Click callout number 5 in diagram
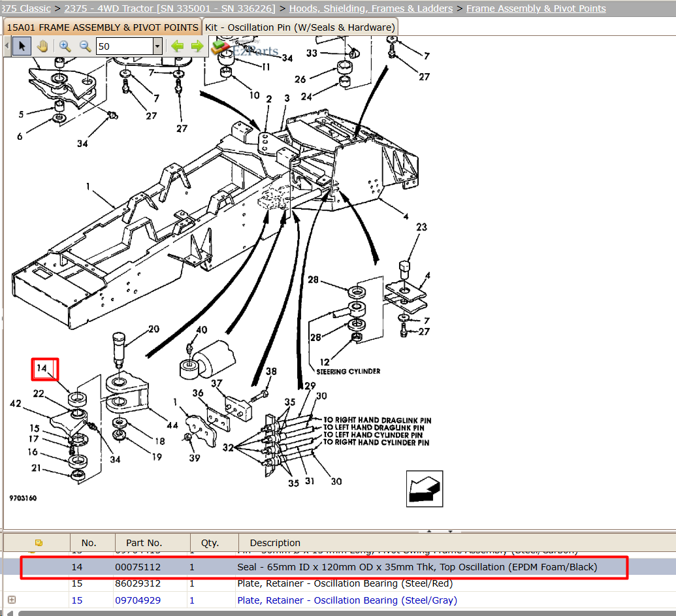 click(21, 114)
